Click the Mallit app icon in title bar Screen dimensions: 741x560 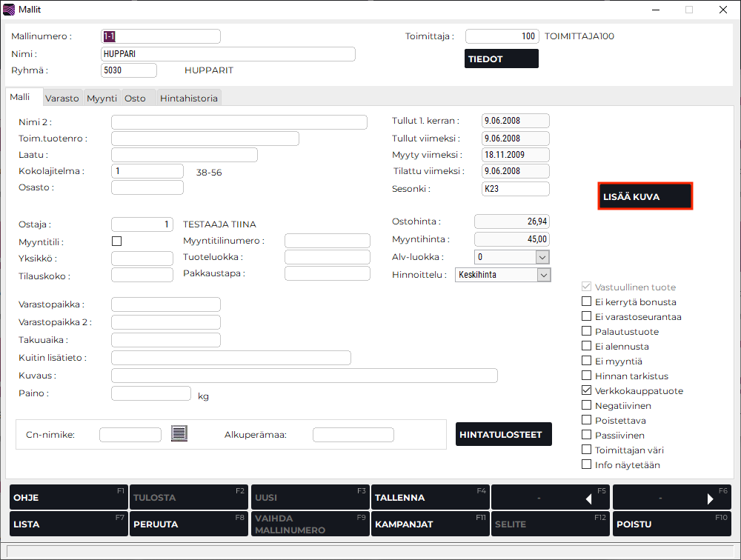click(x=9, y=10)
